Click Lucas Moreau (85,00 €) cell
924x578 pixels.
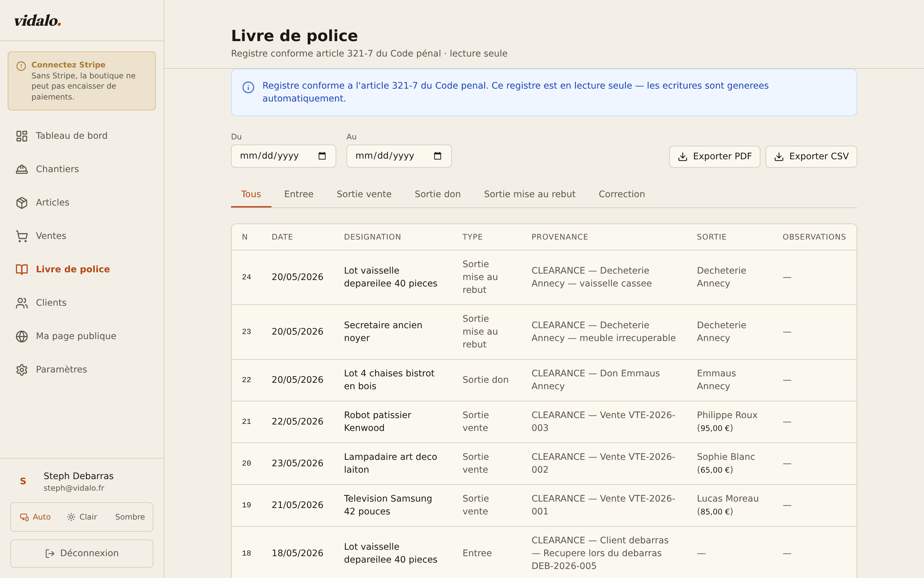click(728, 505)
